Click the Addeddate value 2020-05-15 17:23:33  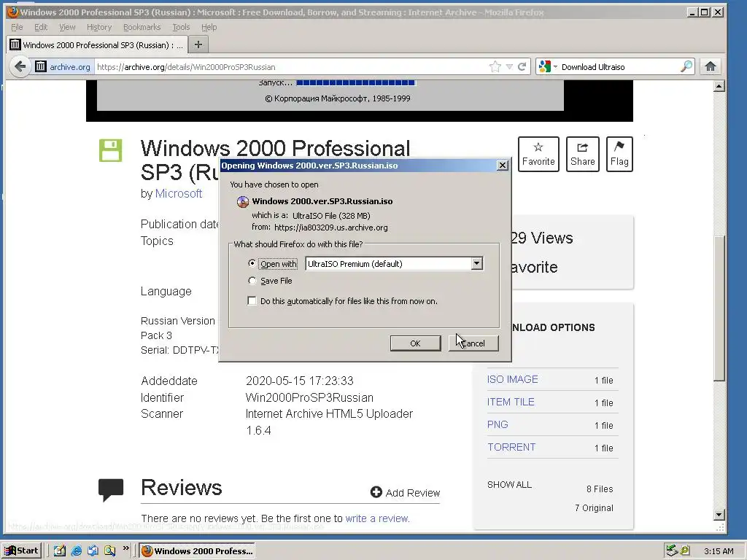(x=300, y=381)
